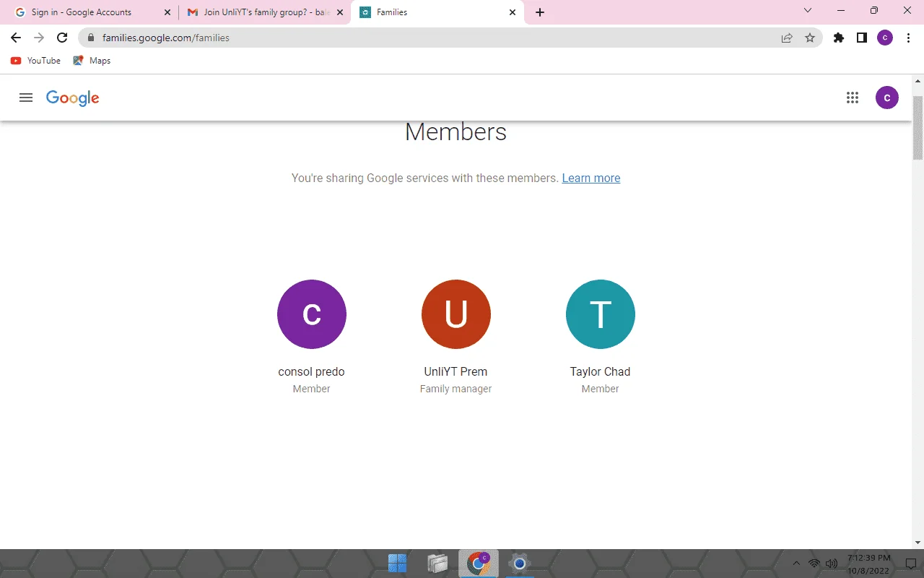Open the notification center icon
924x578 pixels.
click(x=911, y=564)
